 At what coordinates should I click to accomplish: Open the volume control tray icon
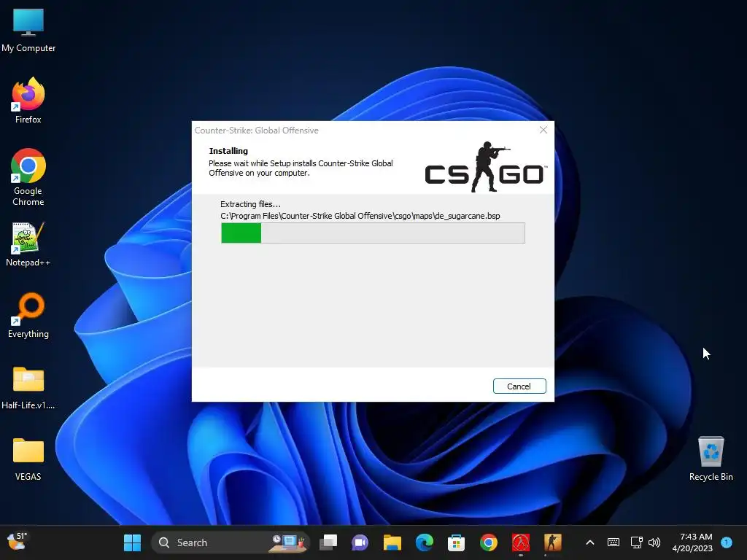tap(654, 542)
